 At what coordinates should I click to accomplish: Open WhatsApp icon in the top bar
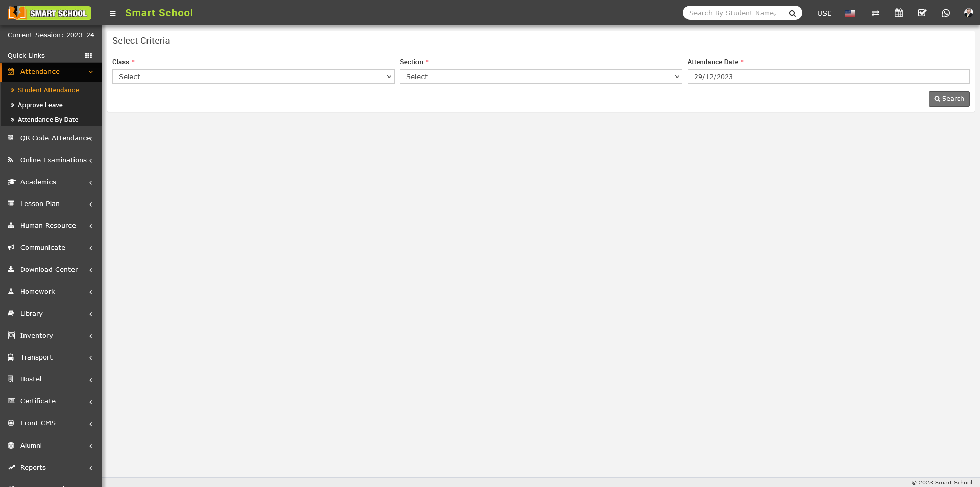pyautogui.click(x=946, y=13)
